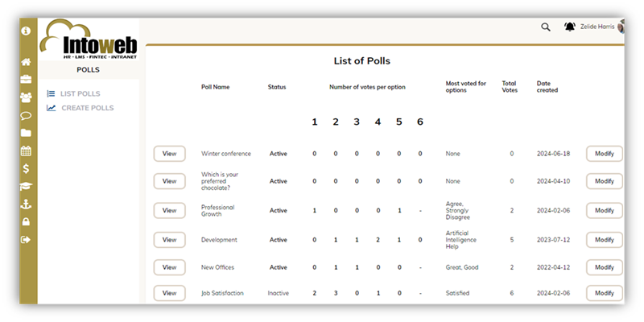Image resolution: width=644 pixels, height=322 pixels.
Task: Click the date 2024-04-10
Action: tap(553, 181)
